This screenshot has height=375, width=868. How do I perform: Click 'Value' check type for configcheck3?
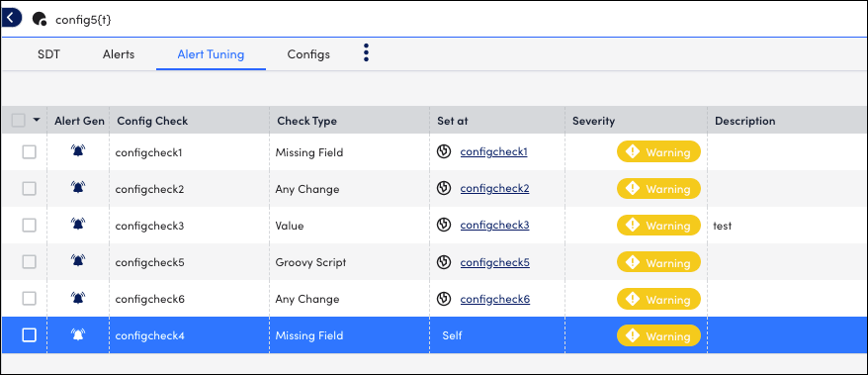pyautogui.click(x=290, y=226)
